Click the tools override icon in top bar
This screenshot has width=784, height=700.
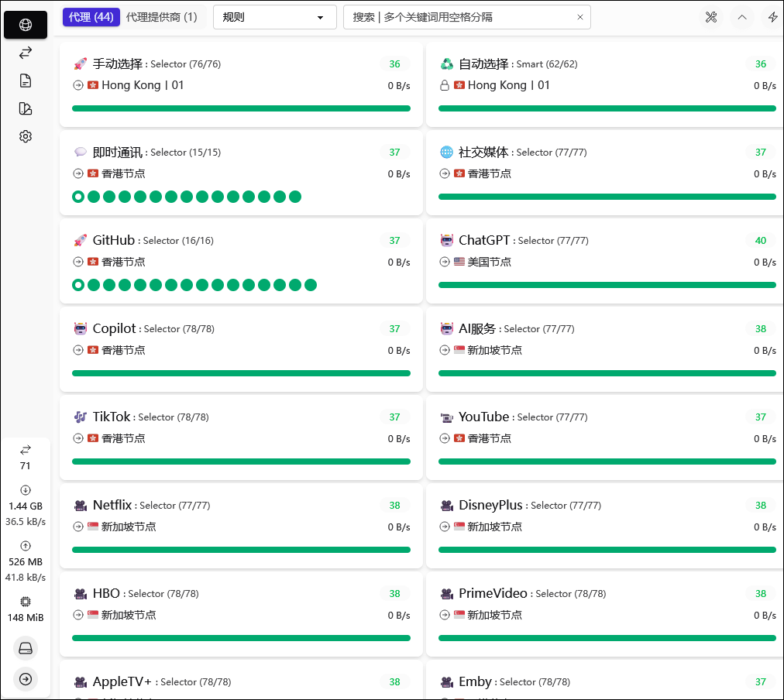[x=711, y=17]
